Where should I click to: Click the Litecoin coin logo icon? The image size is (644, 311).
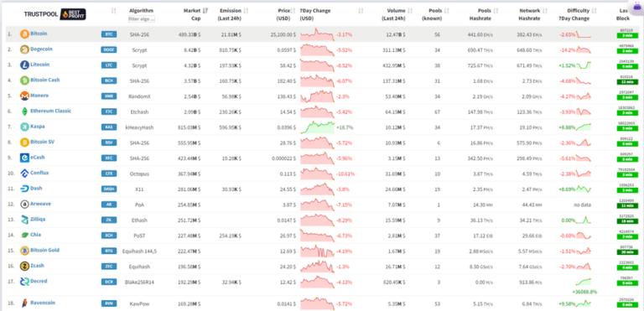pos(24,65)
